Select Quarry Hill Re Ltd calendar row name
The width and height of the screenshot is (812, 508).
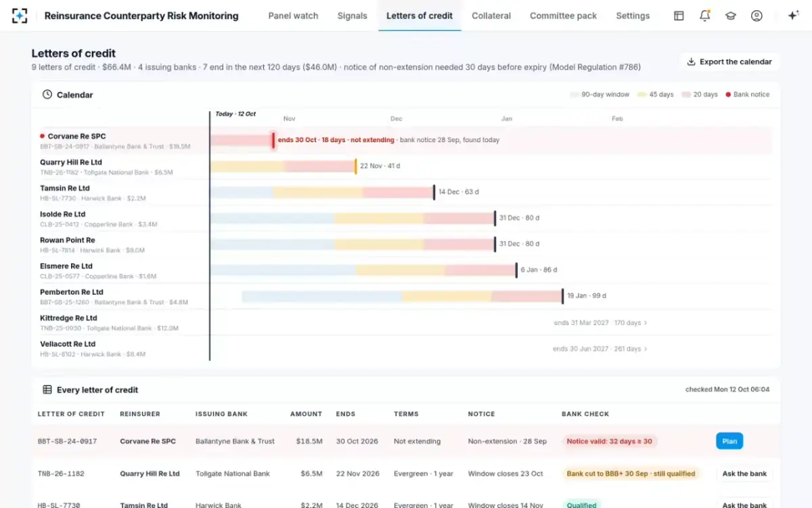tap(71, 163)
